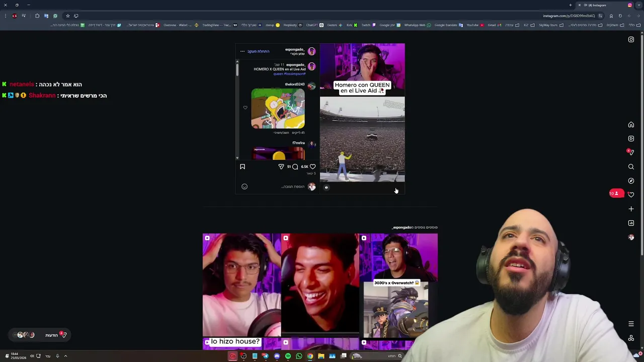Screen dimensions: 644x362
Task: Open the More hamburger menu in the sidebar
Action: click(631, 324)
